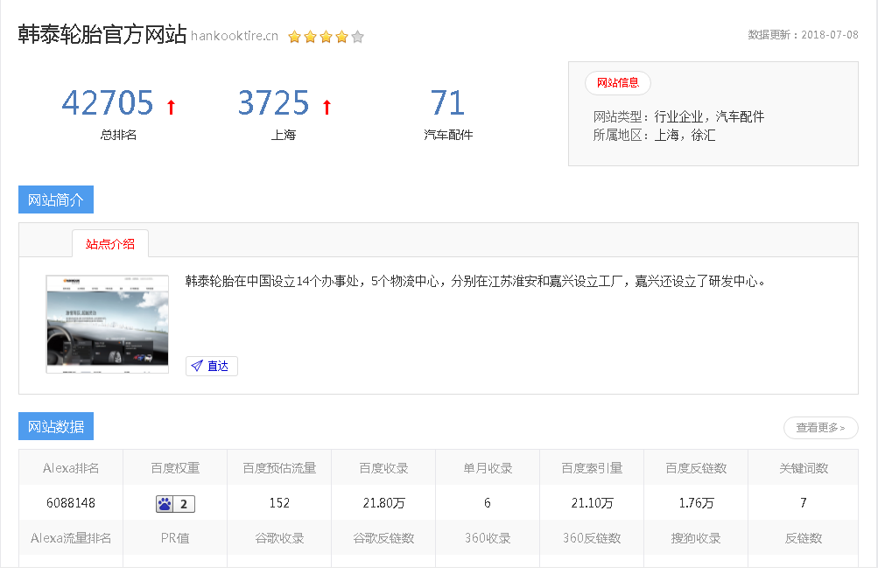Click the 关键词数 column header
Screen dimensions: 878x588
click(804, 468)
